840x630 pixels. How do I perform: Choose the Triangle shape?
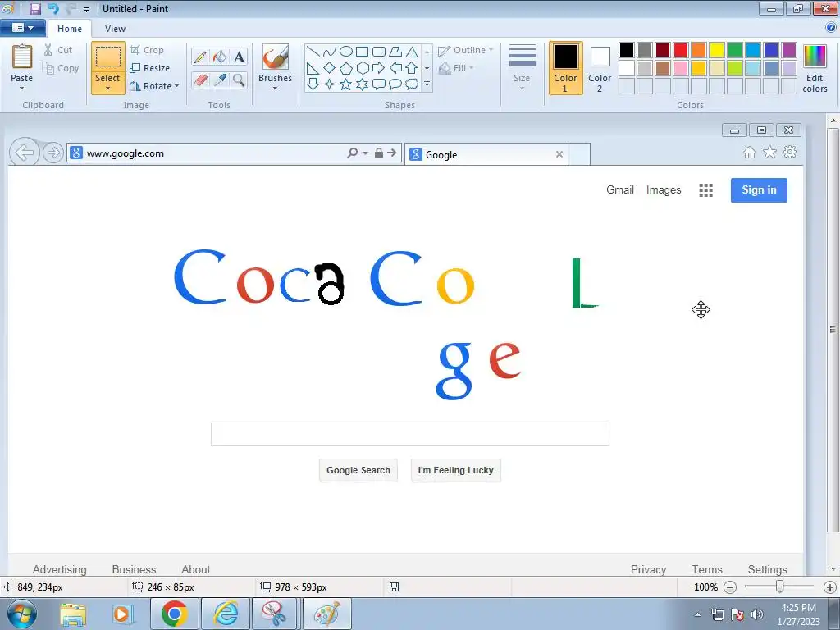[x=412, y=52]
